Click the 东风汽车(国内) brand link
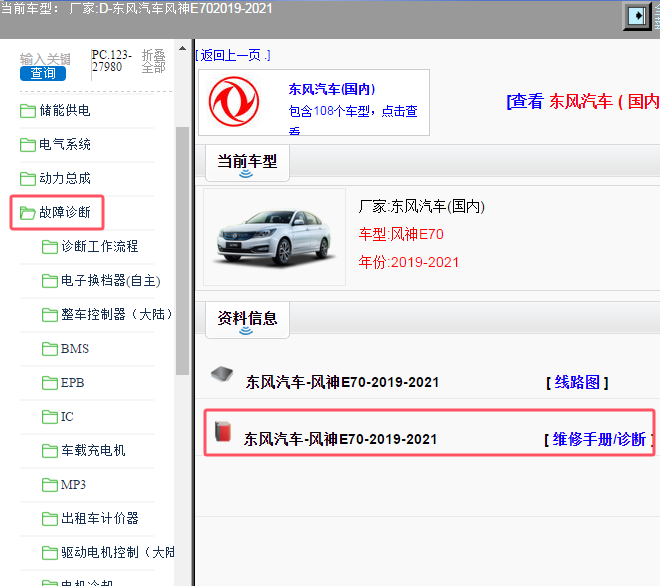Screen dimensions: 660x586 [x=332, y=89]
